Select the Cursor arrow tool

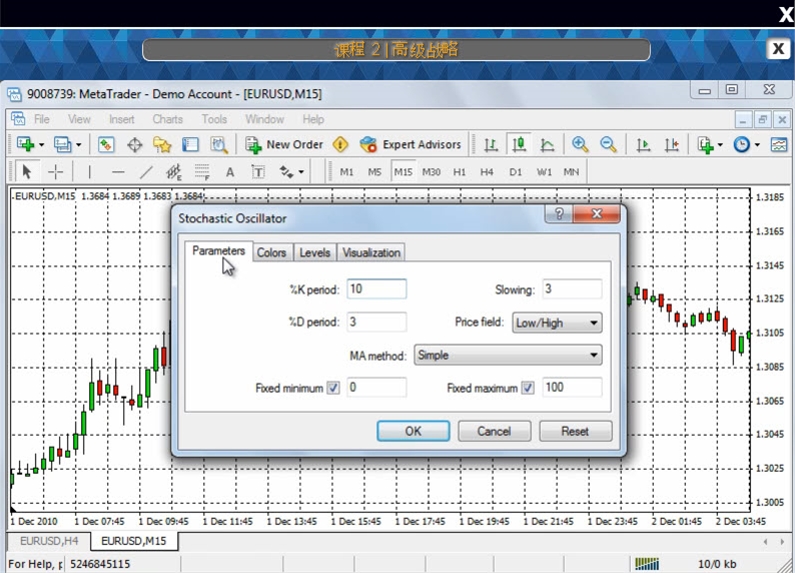(27, 172)
